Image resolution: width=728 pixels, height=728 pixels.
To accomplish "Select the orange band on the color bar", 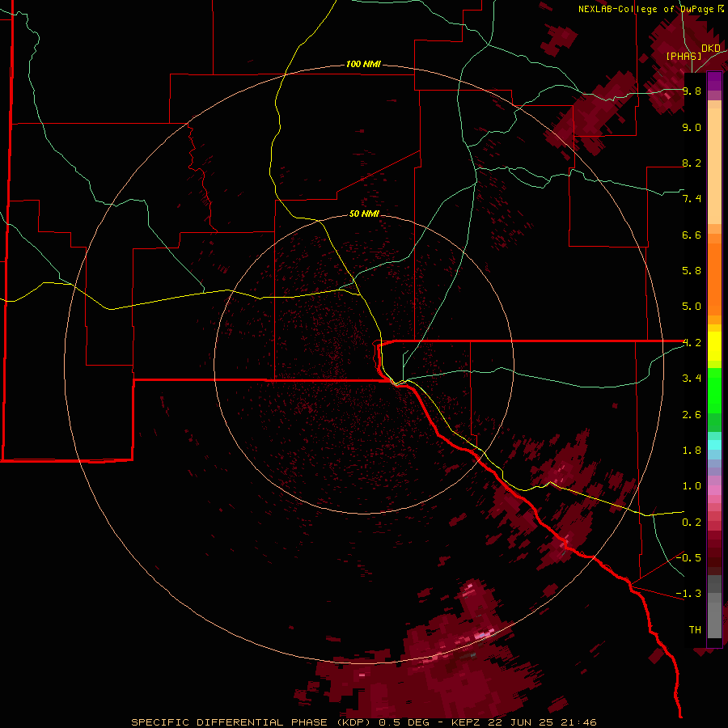I will click(714, 278).
